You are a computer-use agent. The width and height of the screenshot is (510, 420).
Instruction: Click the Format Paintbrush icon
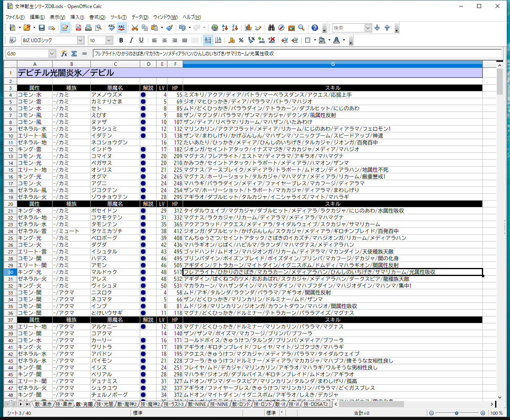[x=169, y=28]
